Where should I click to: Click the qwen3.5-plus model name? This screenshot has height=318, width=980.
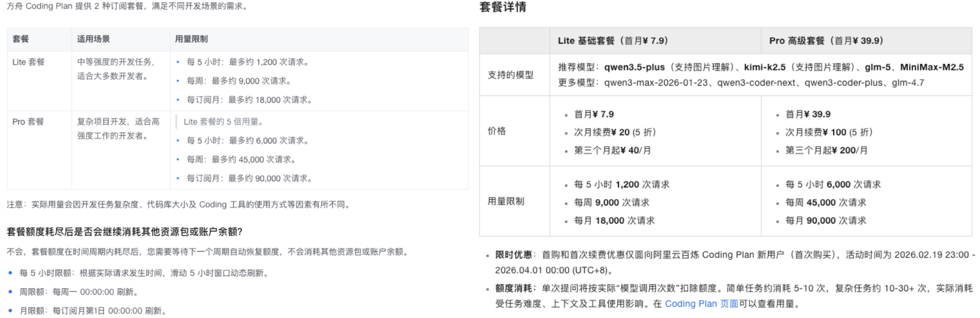(x=634, y=67)
